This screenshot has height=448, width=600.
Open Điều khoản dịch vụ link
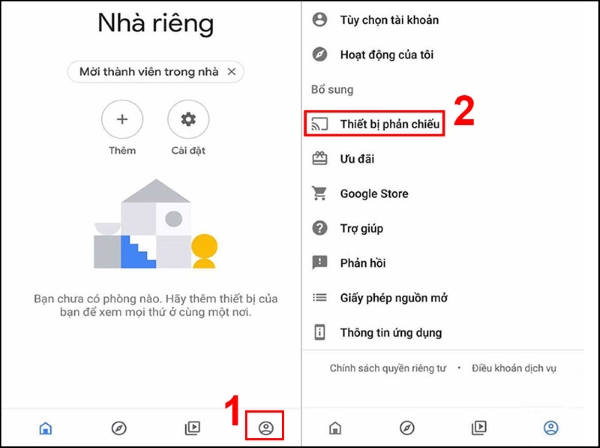(514, 368)
